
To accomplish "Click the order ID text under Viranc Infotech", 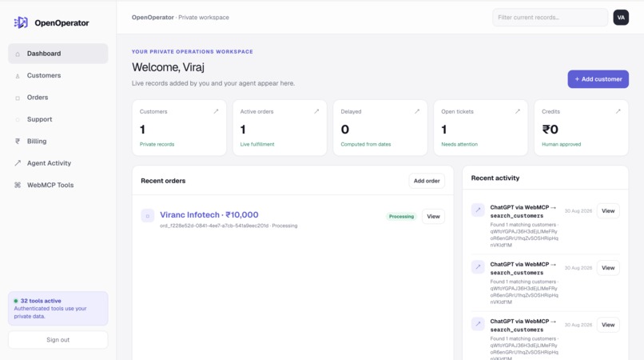I will 213,226.
